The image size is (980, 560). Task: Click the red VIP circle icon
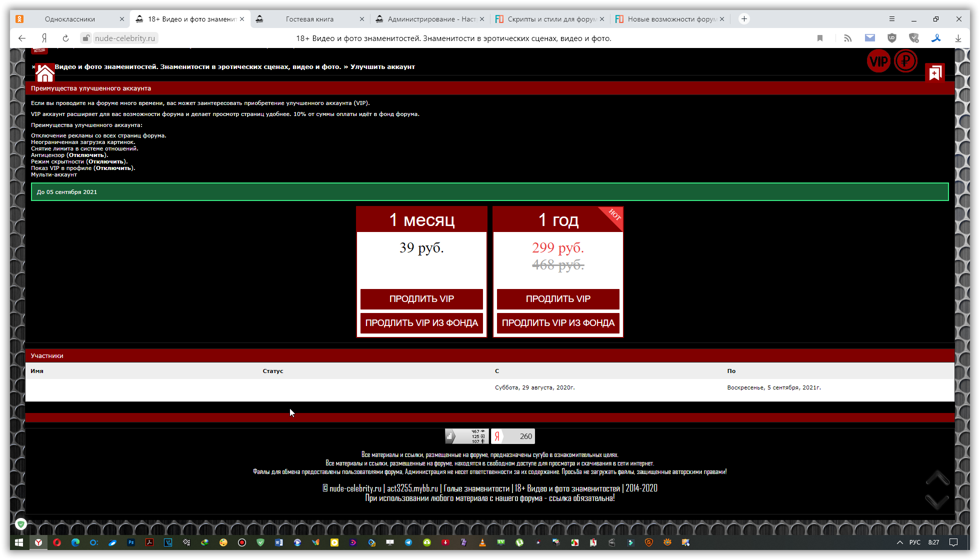878,61
